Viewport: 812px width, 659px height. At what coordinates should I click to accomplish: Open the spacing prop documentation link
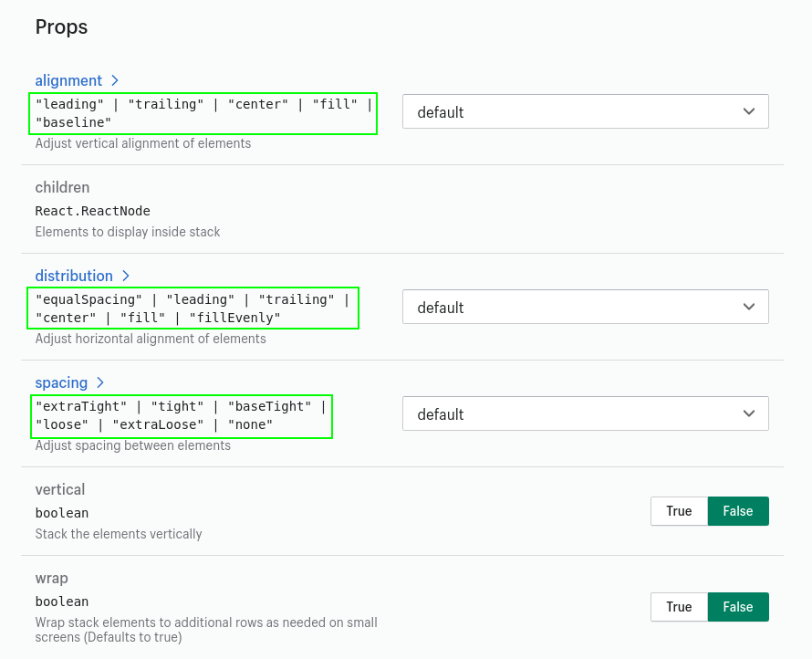(x=61, y=382)
